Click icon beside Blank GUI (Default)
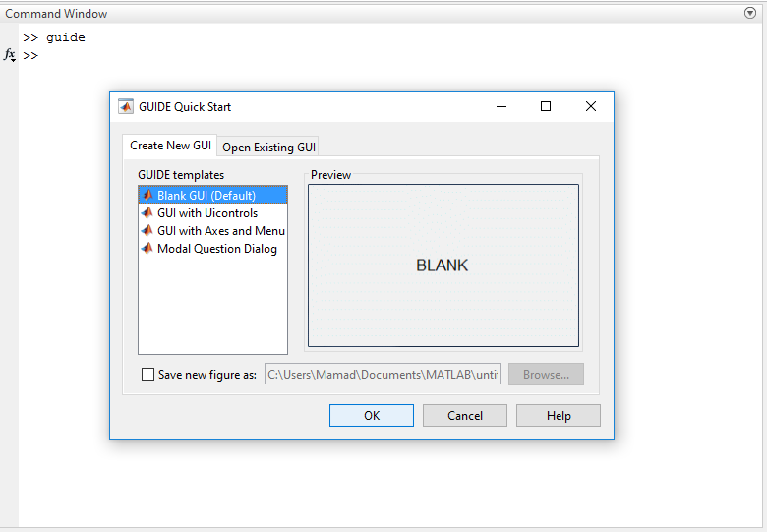 tap(147, 195)
